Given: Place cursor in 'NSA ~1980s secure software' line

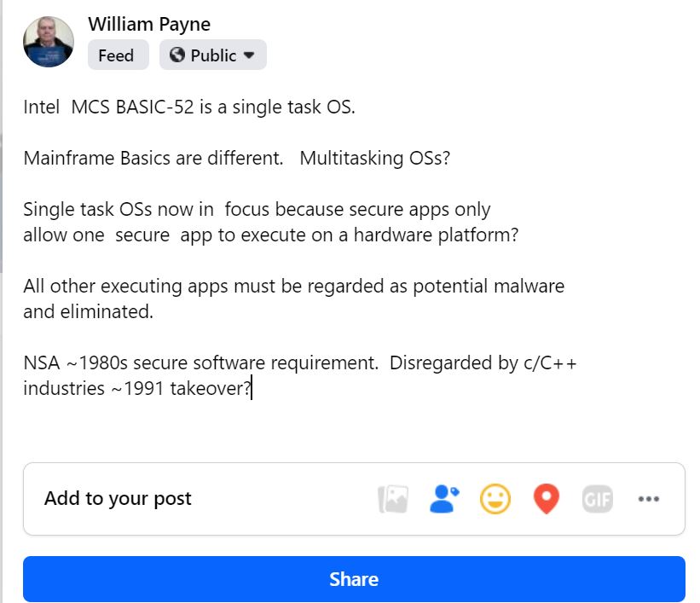Looking at the screenshot, I should (300, 363).
